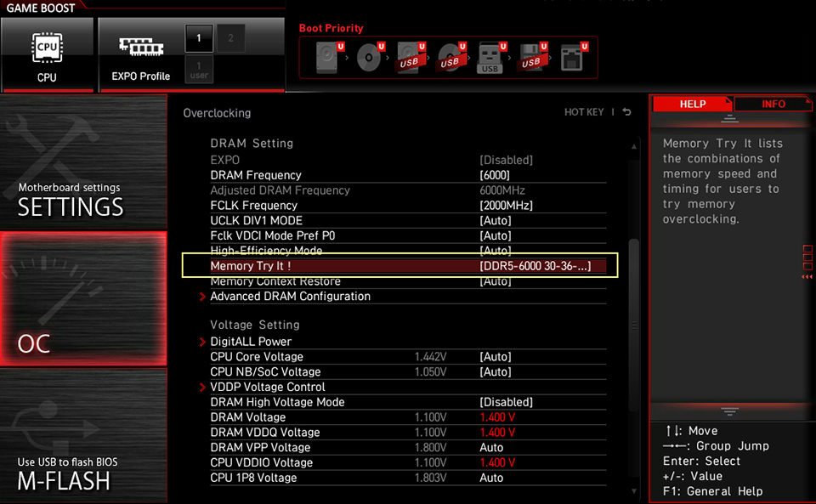This screenshot has width=816, height=504.
Task: Select the DRAM Voltage 1.400 V field
Action: coord(498,417)
